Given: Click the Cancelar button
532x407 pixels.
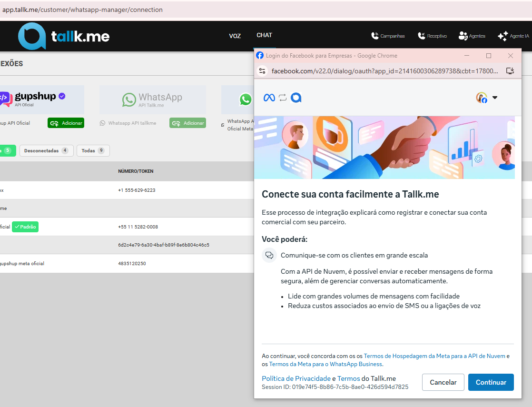Looking at the screenshot, I should tap(443, 382).
